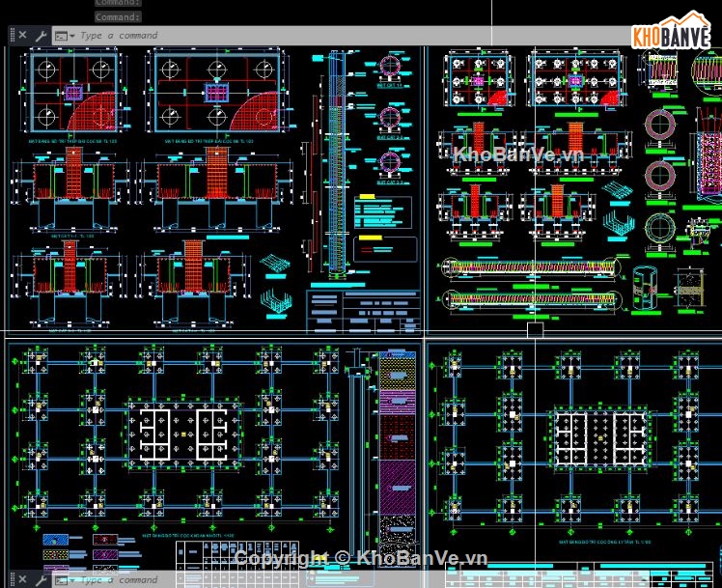
Task: Select the red hatch legend swatch
Action: click(x=105, y=539)
